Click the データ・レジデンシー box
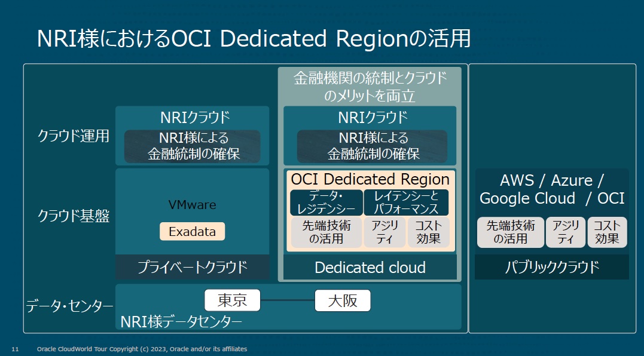Viewport: 644px width, 356px height. (325, 202)
